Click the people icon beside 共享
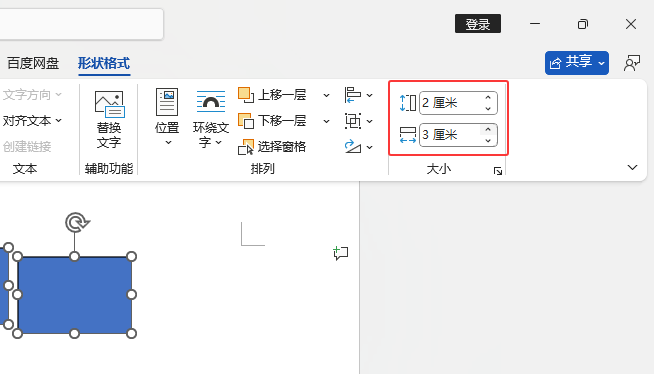This screenshot has height=374, width=654. pyautogui.click(x=632, y=63)
